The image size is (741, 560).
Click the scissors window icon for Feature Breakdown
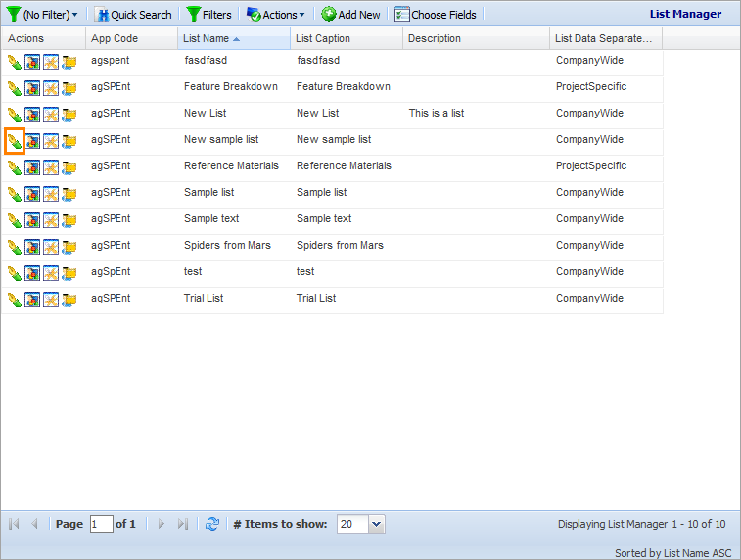point(51,88)
